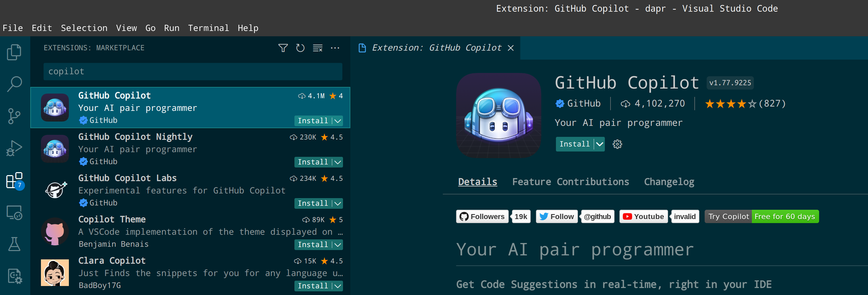Select the Copilot Theme list entry title

tap(112, 219)
